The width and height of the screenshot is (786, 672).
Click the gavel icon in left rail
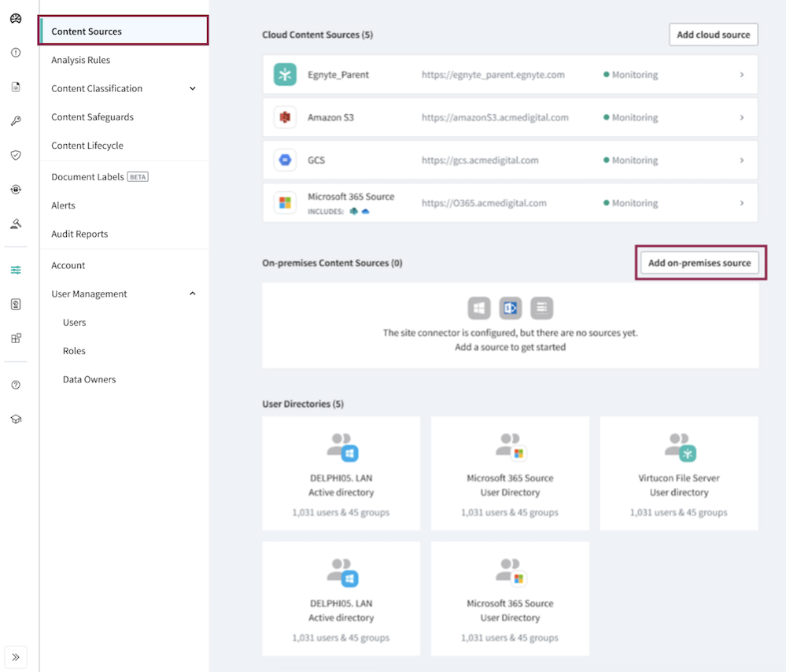coord(16,223)
